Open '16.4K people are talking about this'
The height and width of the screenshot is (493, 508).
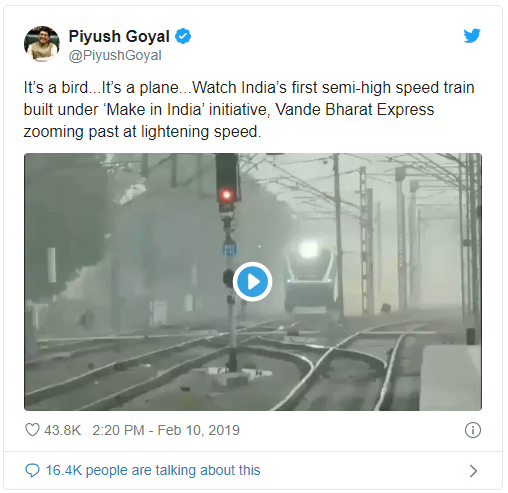pos(153,470)
